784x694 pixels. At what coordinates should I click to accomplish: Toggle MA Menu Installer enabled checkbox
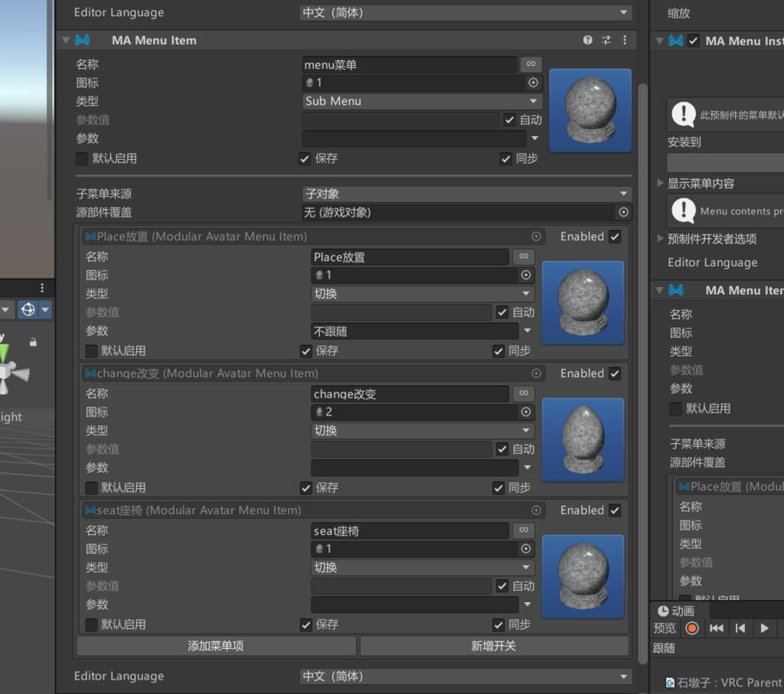tap(693, 41)
